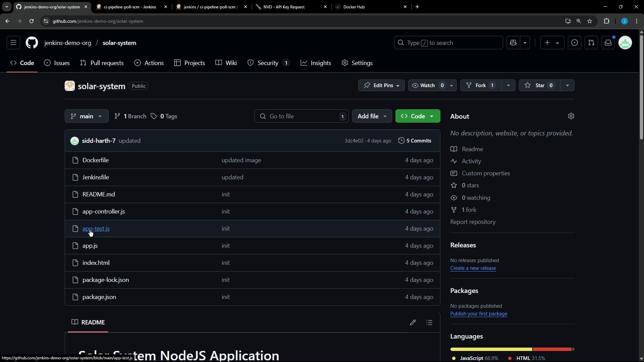Viewport: 644px width, 362px height.
Task: View the 0 Tags link
Action: coord(164,116)
